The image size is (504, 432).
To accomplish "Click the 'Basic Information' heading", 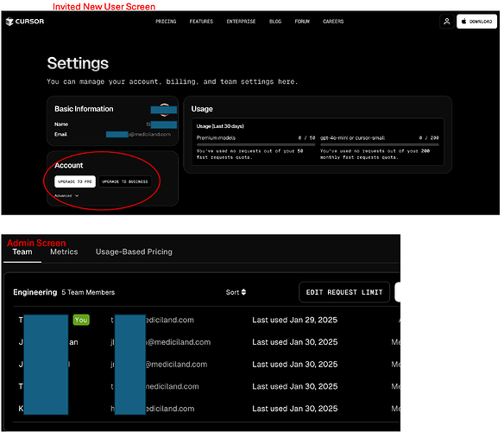I will point(84,109).
